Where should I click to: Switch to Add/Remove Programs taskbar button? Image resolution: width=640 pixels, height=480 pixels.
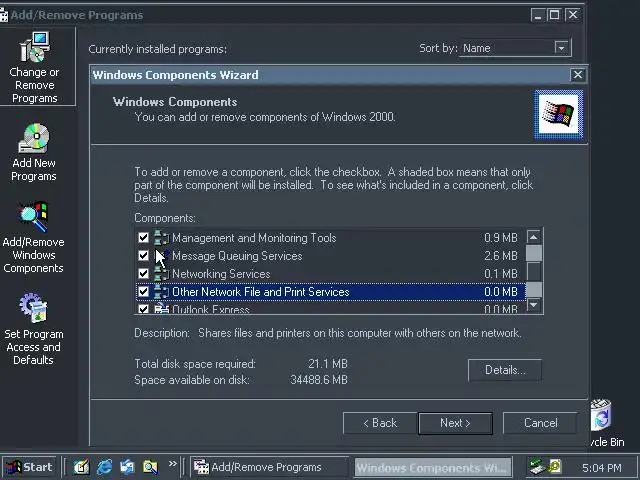point(269,467)
